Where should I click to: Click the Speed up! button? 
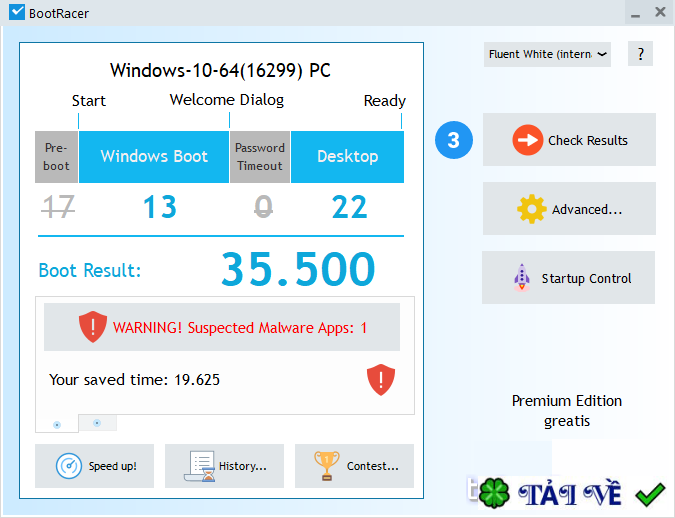[94, 466]
